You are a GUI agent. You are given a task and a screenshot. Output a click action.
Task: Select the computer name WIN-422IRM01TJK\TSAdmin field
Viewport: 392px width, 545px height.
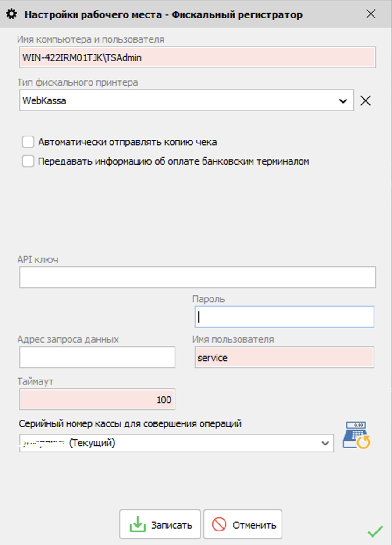point(197,57)
